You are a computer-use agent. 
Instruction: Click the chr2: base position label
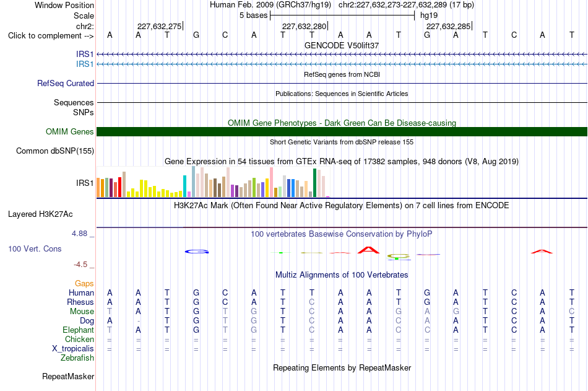(x=85, y=26)
